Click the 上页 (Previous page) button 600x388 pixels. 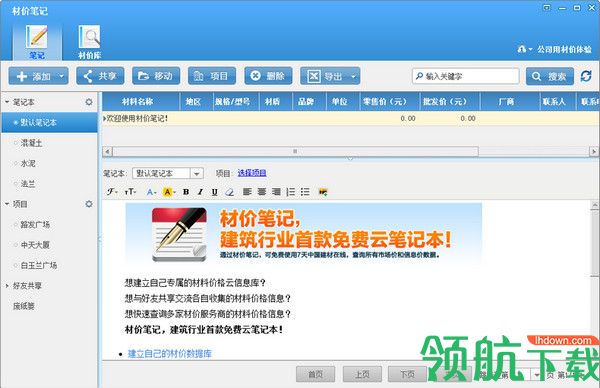coord(362,375)
